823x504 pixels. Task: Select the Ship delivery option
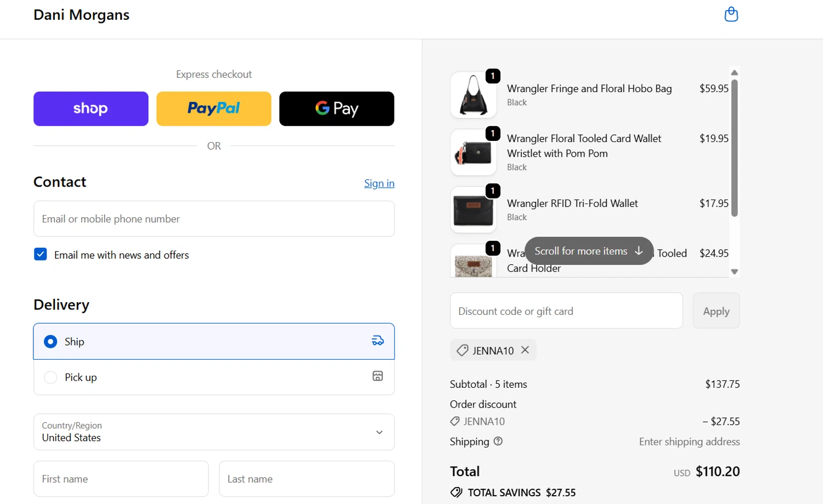pyautogui.click(x=50, y=342)
